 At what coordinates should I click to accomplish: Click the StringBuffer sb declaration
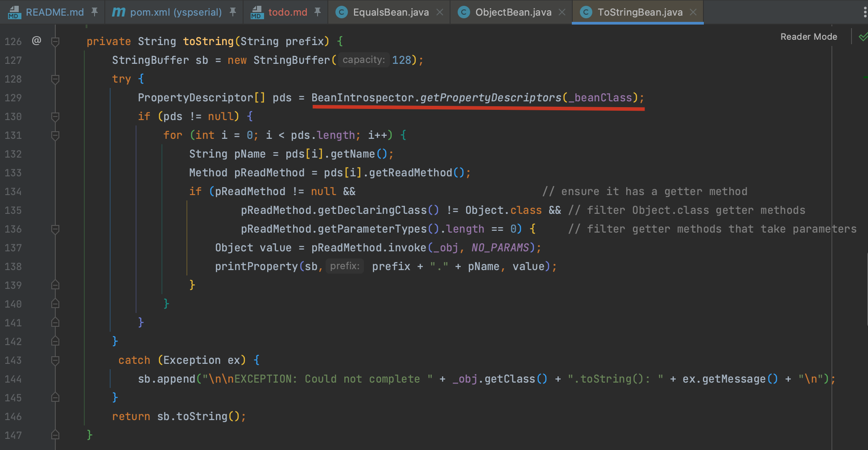(160, 60)
